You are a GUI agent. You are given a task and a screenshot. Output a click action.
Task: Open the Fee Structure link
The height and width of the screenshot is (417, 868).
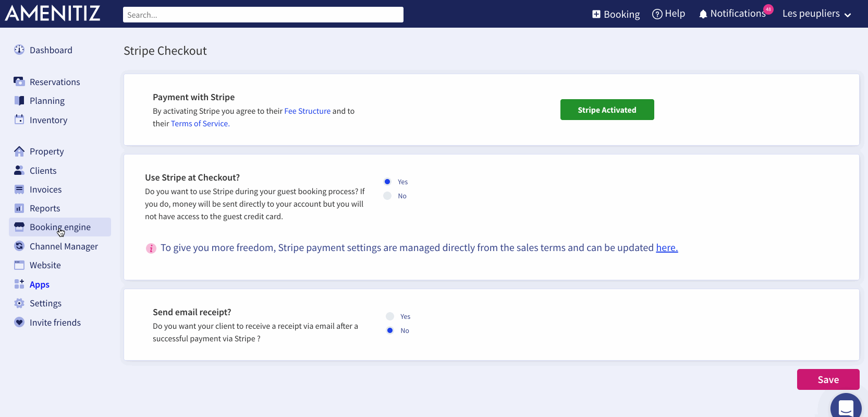tap(307, 111)
